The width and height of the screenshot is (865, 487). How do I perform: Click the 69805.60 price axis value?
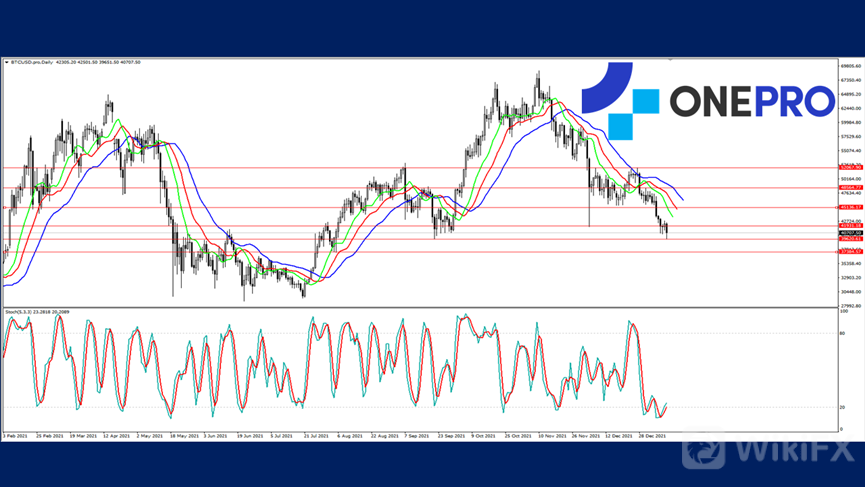point(851,66)
